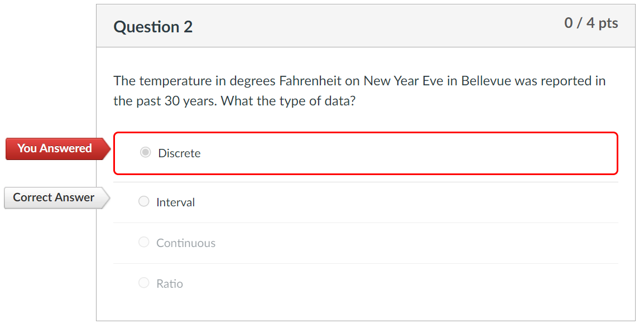Click the Question 2 heading
Image resolution: width=644 pixels, height=329 pixels.
point(153,26)
